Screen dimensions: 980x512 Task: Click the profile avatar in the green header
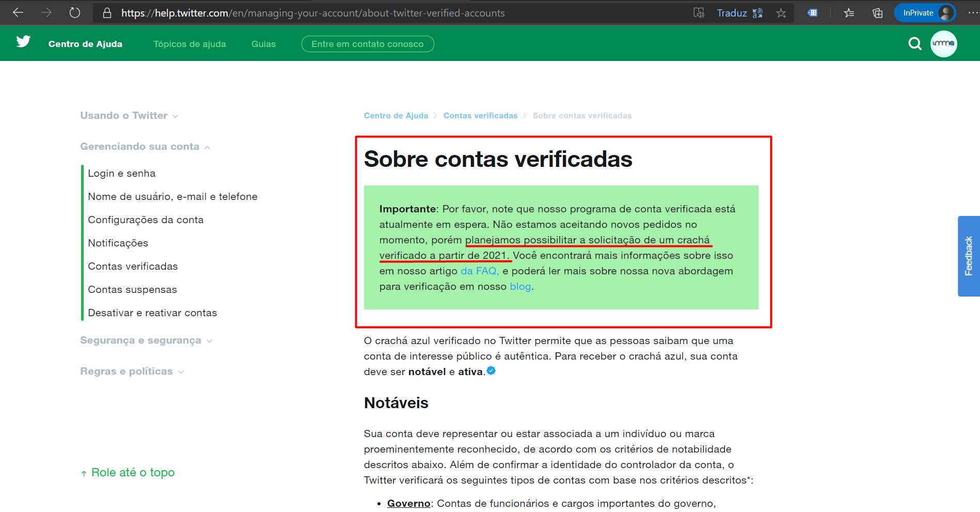[944, 44]
